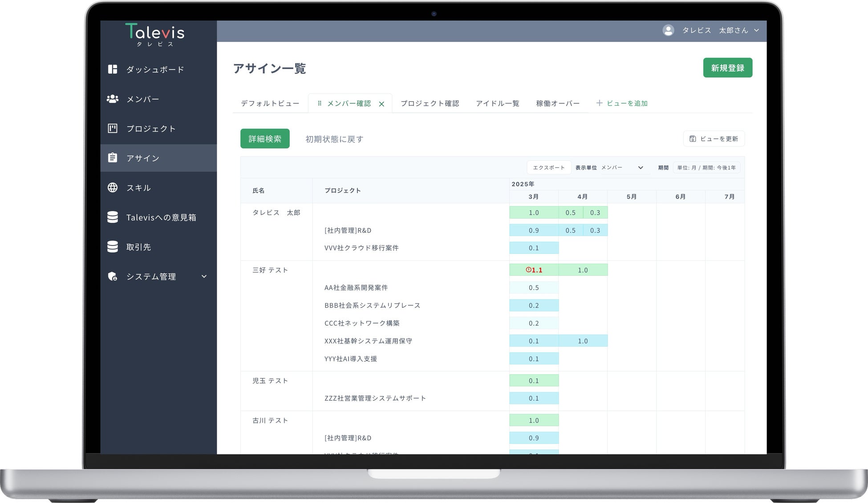This screenshot has width=868, height=503.
Task: Click the database icon beside 取引先
Action: pos(113,247)
